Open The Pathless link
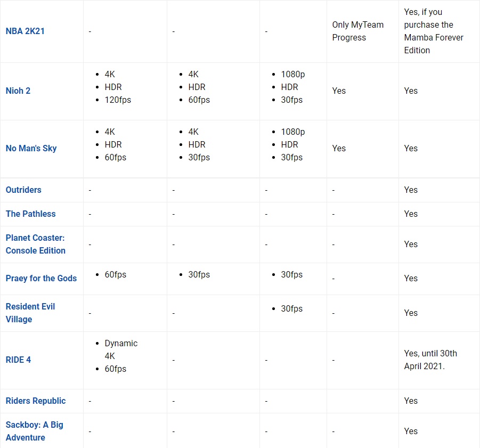This screenshot has width=480, height=448. [x=30, y=214]
